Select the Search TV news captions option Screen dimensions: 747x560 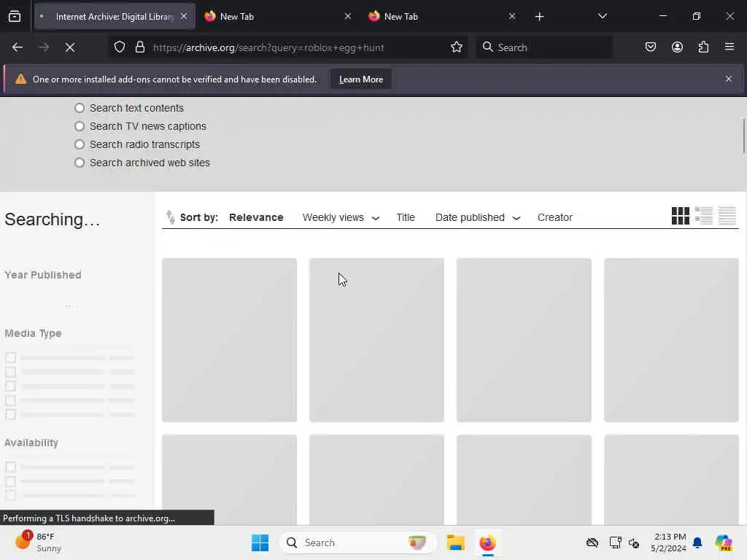(80, 126)
